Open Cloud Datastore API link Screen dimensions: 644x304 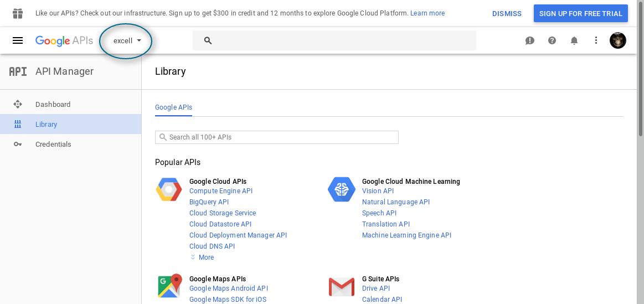(x=220, y=224)
